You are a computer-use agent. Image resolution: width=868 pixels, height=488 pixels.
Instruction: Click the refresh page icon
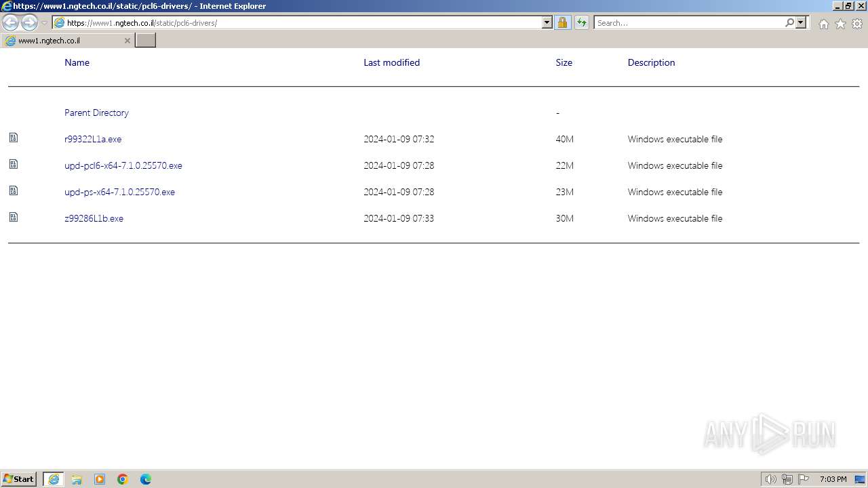point(582,23)
